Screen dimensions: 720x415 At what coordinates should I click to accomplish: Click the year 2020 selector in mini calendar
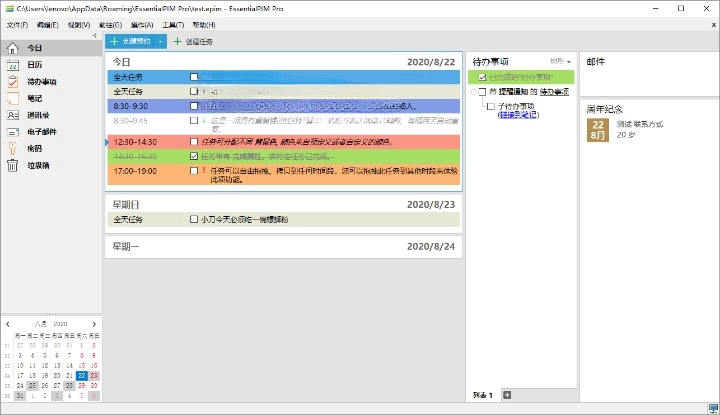click(x=60, y=324)
